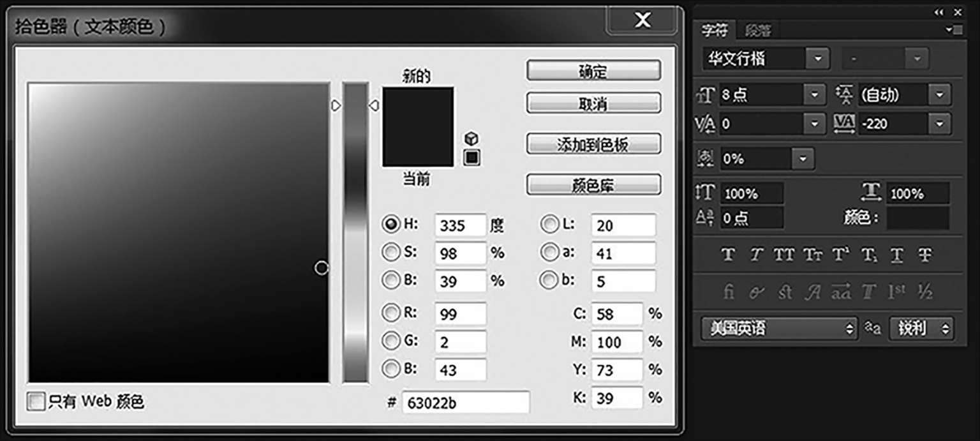This screenshot has width=980, height=441.
Task: Enable ordinals (1st) OpenType icon
Action: [x=896, y=292]
